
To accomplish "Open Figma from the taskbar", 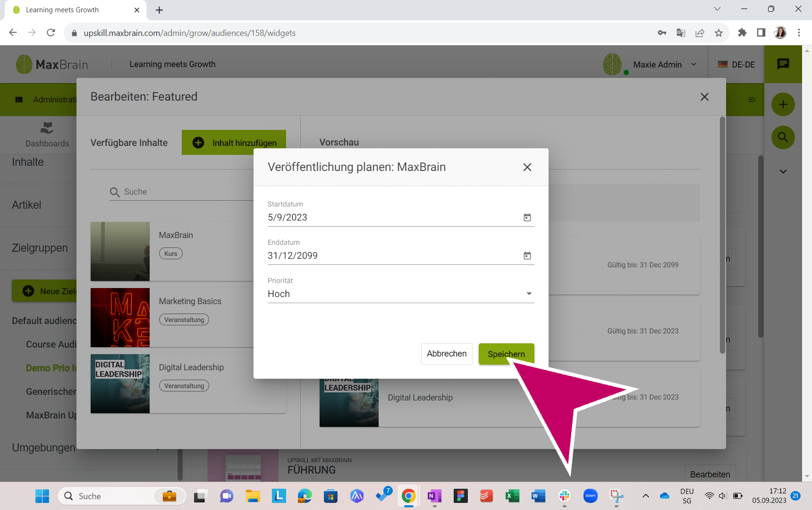I will (x=460, y=496).
